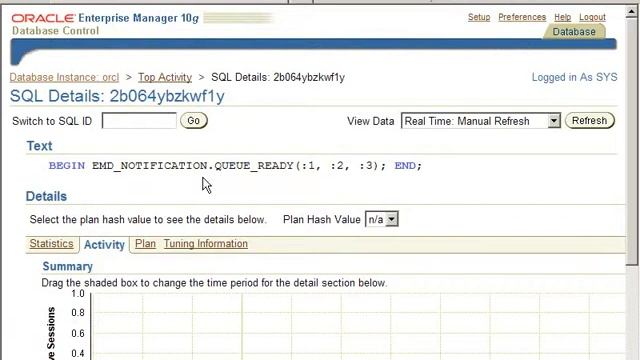Open the View Data dropdown

[x=481, y=121]
